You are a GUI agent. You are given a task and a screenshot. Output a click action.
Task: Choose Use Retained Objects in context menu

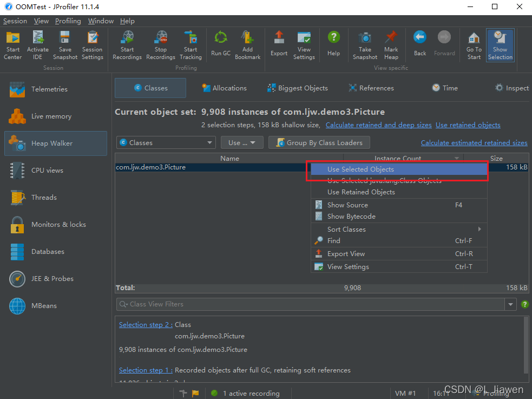pyautogui.click(x=399, y=192)
